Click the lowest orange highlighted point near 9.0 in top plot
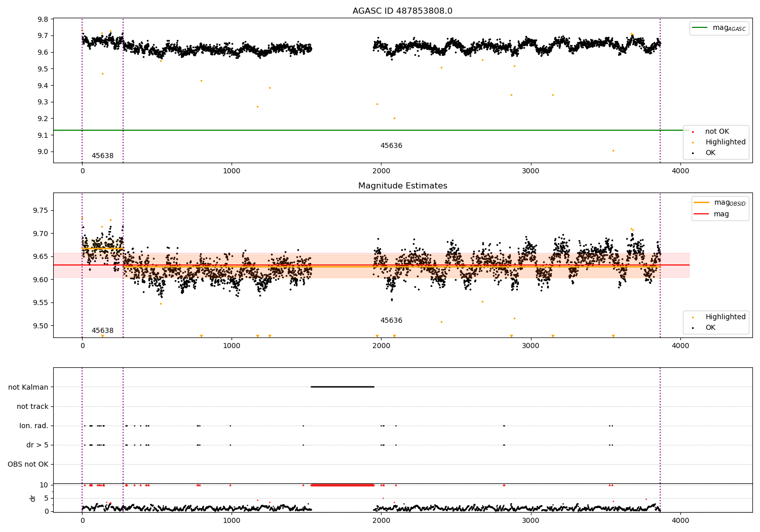Image resolution: width=760 pixels, height=532 pixels. pos(613,150)
